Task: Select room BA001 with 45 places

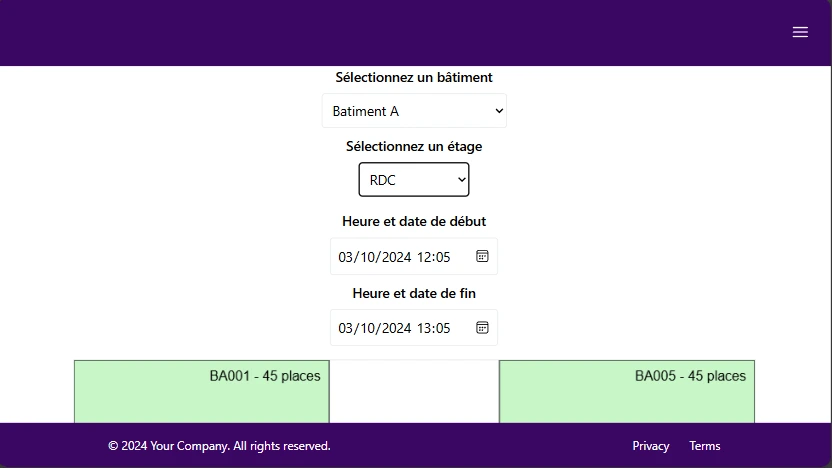Action: click(x=201, y=391)
